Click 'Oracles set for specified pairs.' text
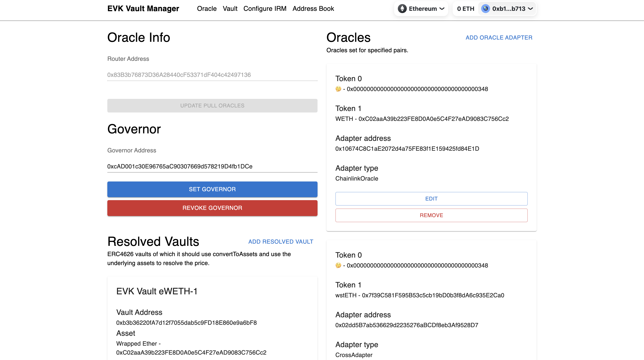This screenshot has width=644, height=360. (367, 50)
